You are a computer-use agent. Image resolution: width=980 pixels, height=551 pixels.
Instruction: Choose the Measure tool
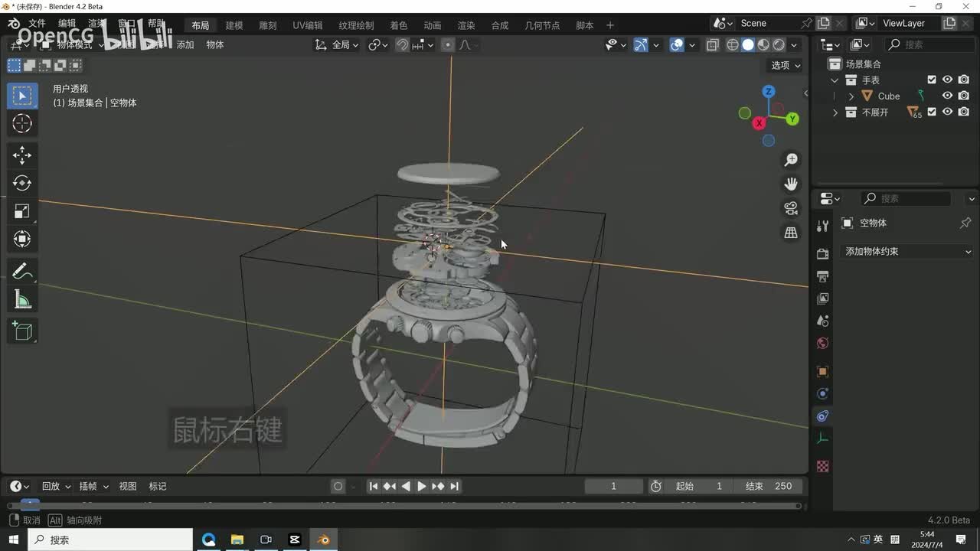click(x=22, y=299)
